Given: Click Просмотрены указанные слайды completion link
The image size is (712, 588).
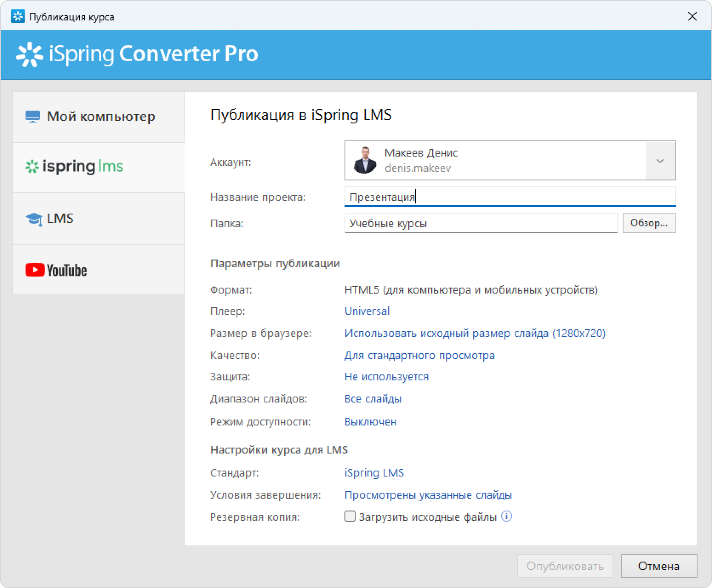Looking at the screenshot, I should (428, 495).
